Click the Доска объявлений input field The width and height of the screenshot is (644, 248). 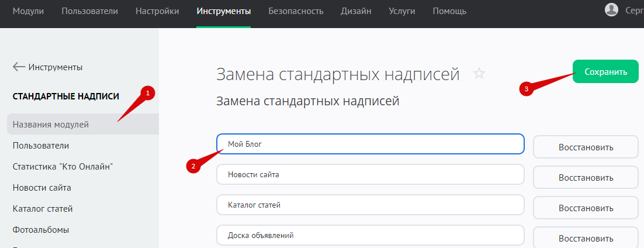(370, 236)
